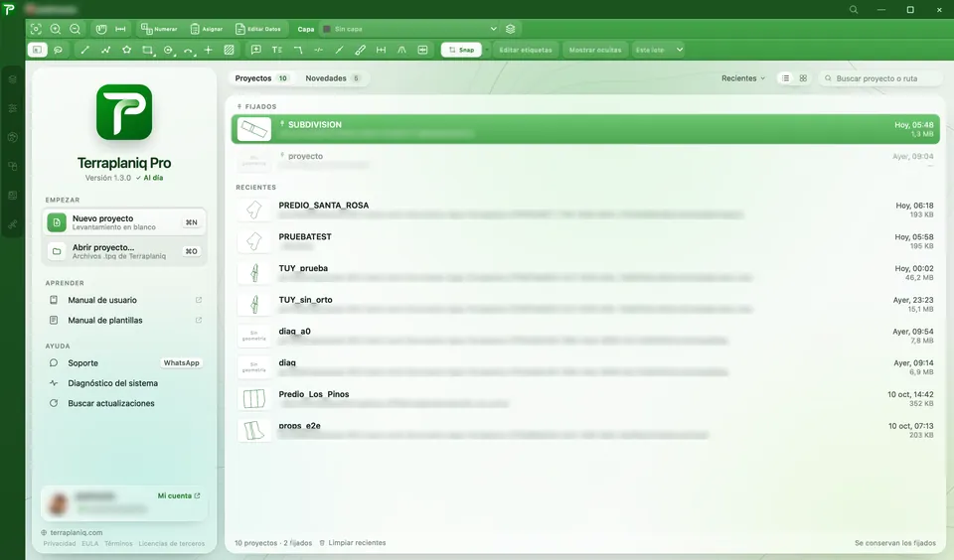Select the diagonal line trim tool
Viewport: 954px width, 560px height.
click(340, 50)
